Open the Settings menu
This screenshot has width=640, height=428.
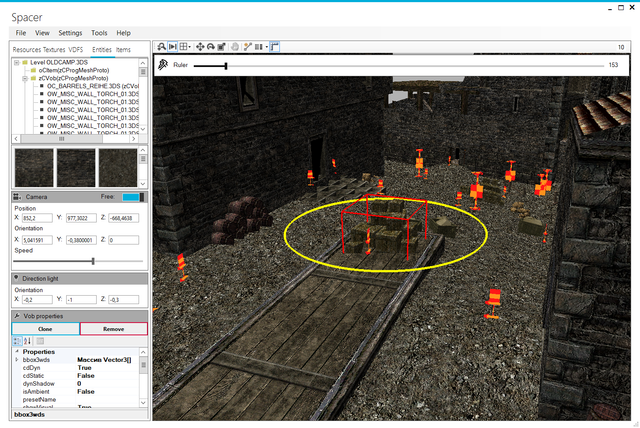70,33
